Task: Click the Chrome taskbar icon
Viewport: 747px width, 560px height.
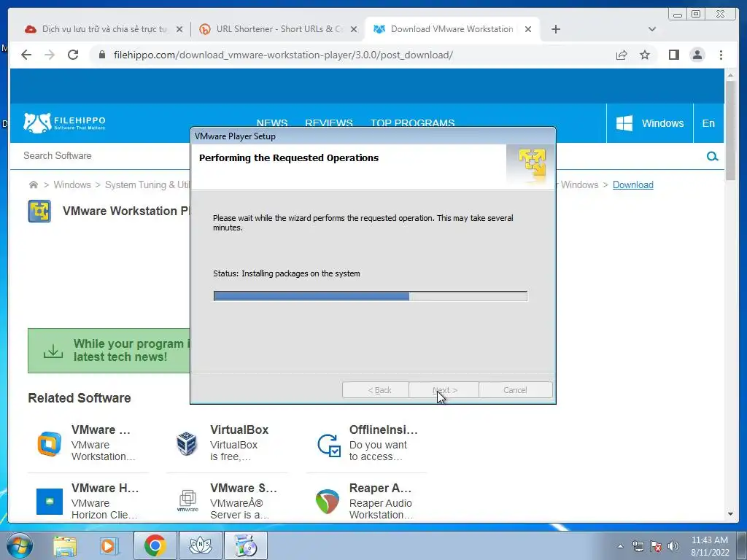Action: tap(155, 545)
